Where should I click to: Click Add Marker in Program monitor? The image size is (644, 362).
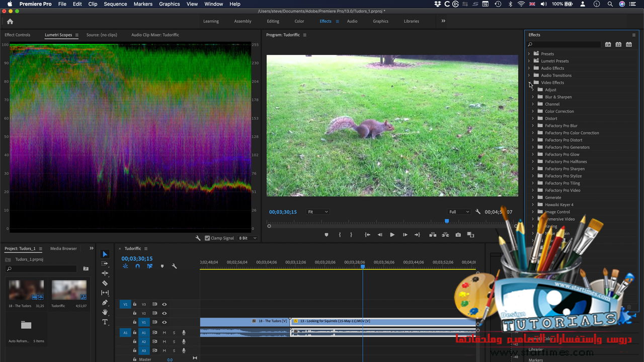[x=327, y=235]
